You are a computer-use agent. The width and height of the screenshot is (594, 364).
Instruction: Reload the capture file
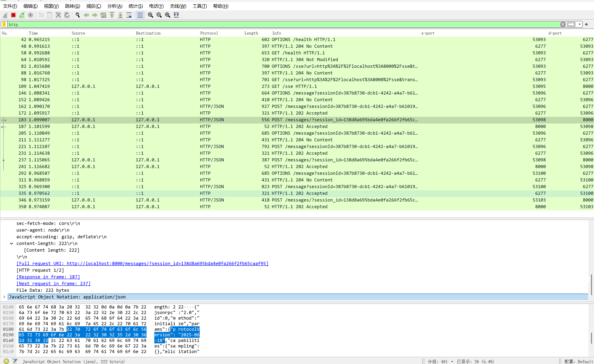tap(67, 15)
